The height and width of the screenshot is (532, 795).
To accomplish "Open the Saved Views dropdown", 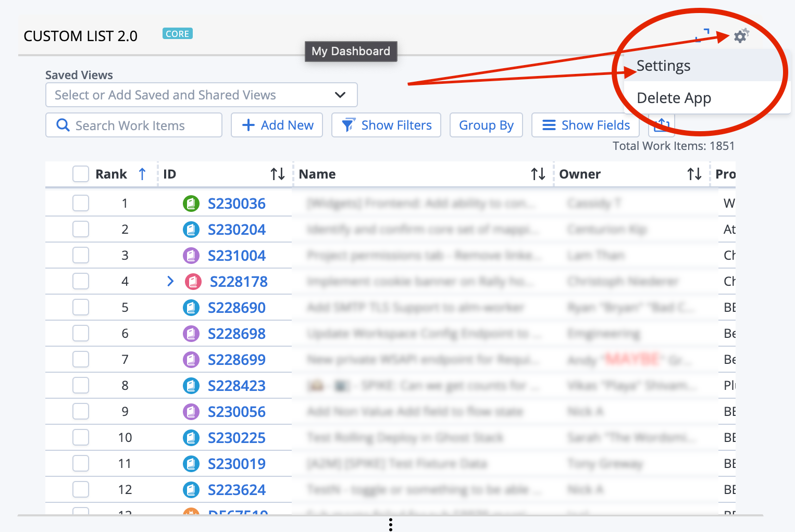I will (340, 95).
